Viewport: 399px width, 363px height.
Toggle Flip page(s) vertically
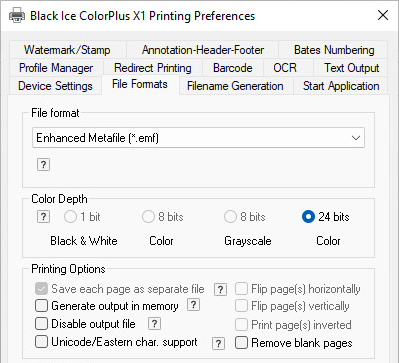(241, 306)
